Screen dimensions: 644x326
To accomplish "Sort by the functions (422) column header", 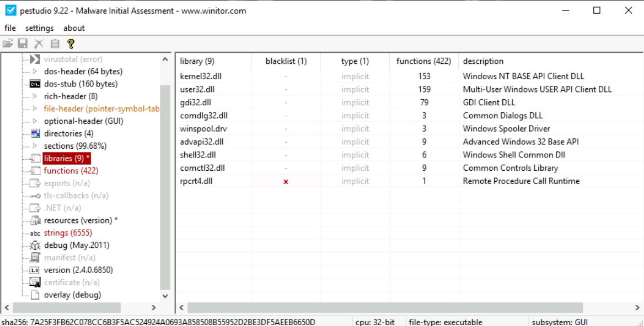I will (x=423, y=61).
